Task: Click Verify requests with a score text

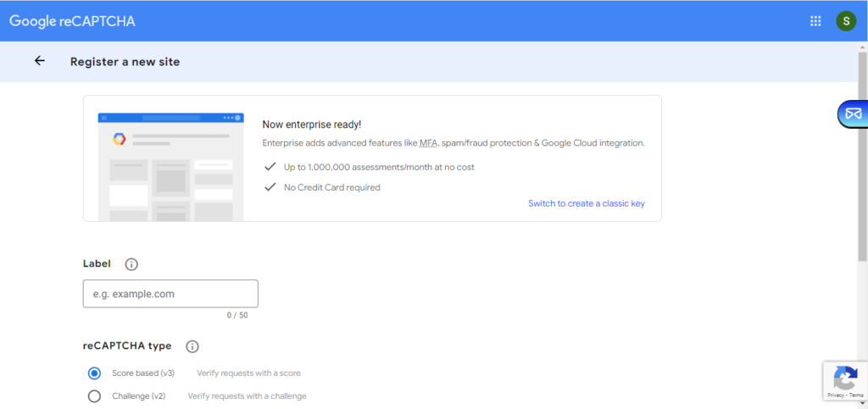Action: coord(248,373)
